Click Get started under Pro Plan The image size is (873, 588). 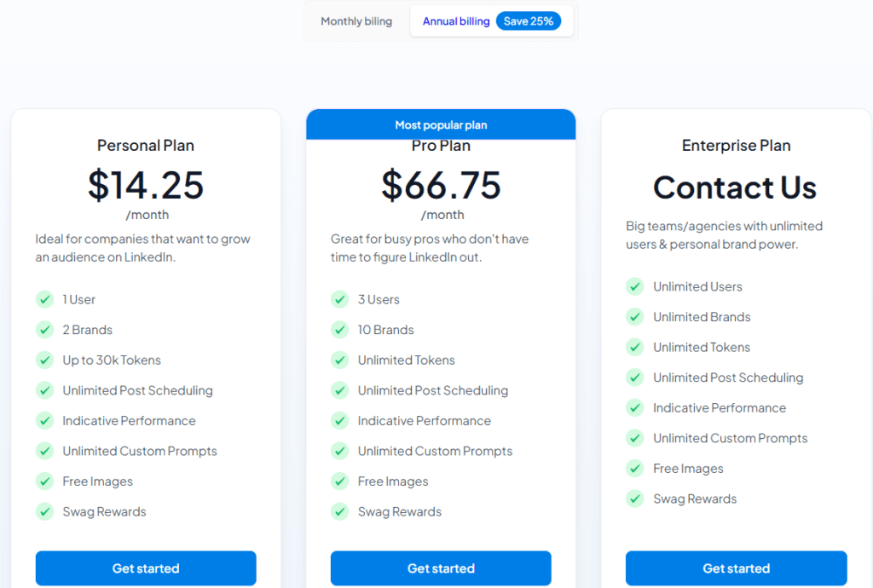(x=441, y=568)
